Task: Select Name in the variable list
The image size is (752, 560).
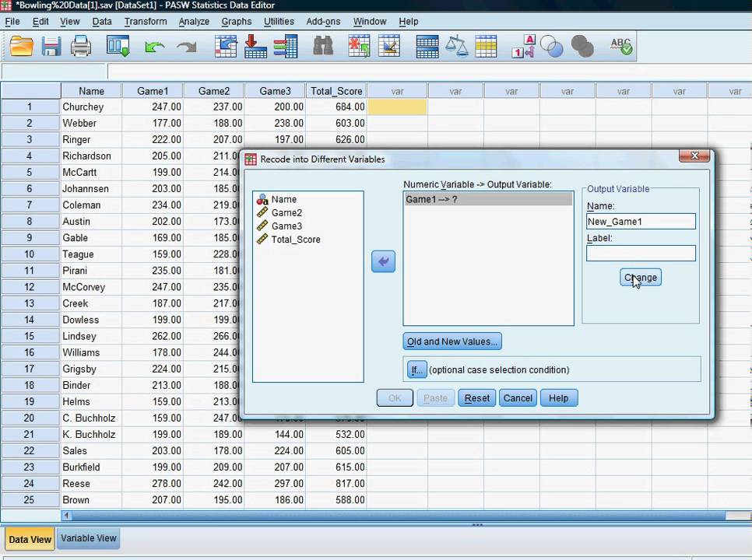Action: 284,199
